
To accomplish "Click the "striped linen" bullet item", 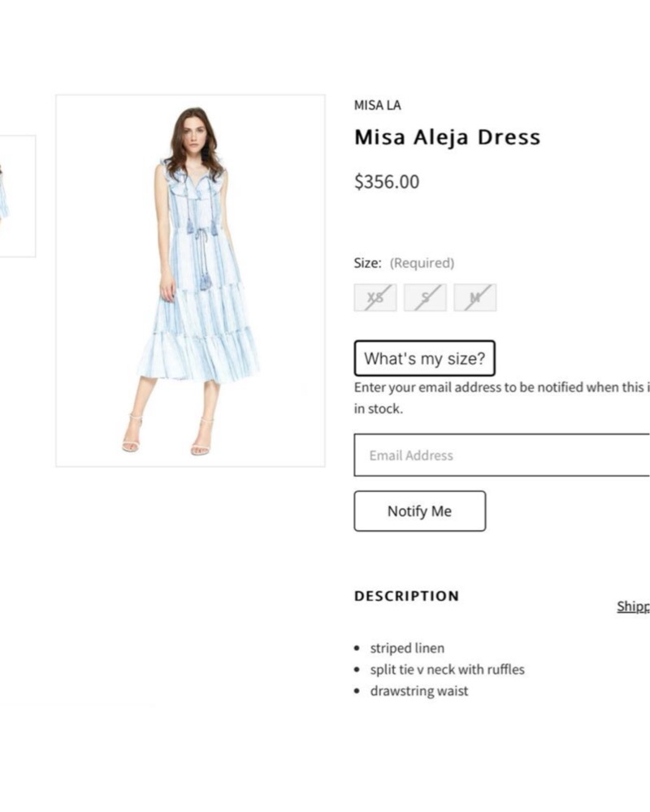I will (407, 648).
